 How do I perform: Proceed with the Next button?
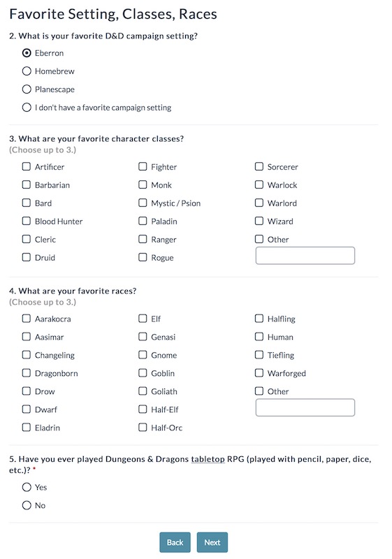[212, 542]
